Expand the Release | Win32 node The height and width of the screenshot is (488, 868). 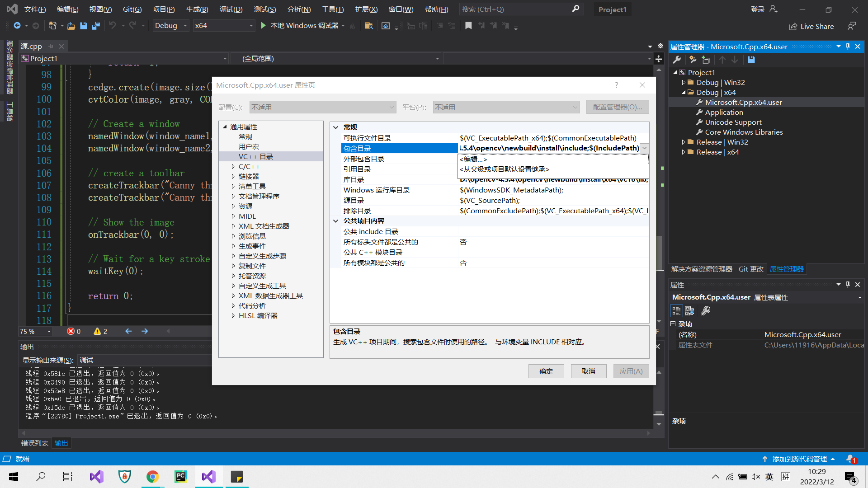684,142
